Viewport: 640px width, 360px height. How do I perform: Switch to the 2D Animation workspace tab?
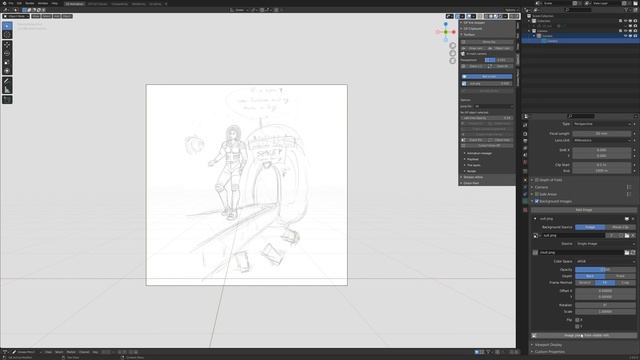(74, 4)
